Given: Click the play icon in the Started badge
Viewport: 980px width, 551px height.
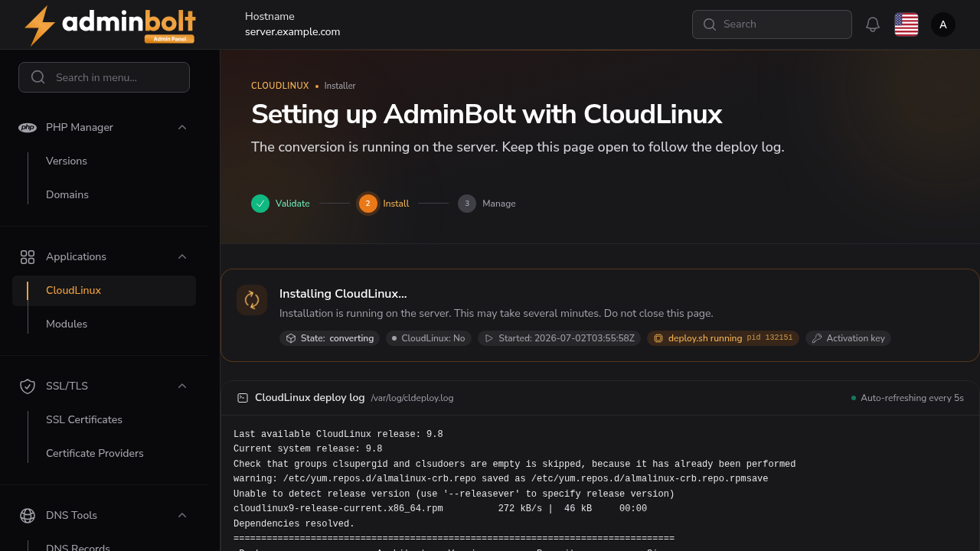Looking at the screenshot, I should point(488,338).
